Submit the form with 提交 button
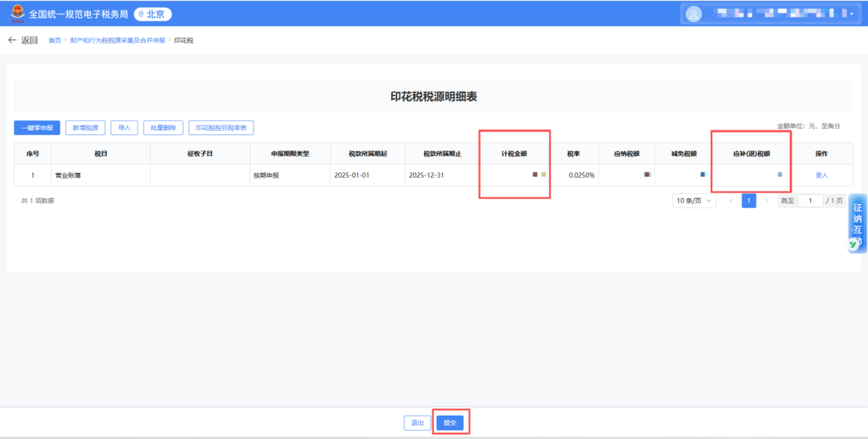Image resolution: width=868 pixels, height=439 pixels. tap(450, 423)
